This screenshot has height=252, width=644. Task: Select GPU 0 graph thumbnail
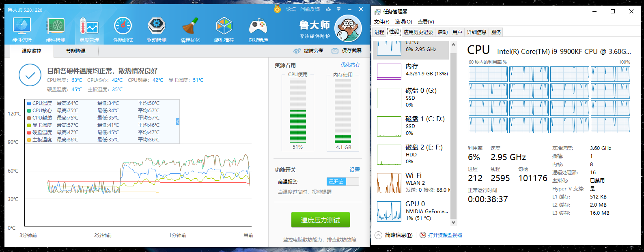389,211
